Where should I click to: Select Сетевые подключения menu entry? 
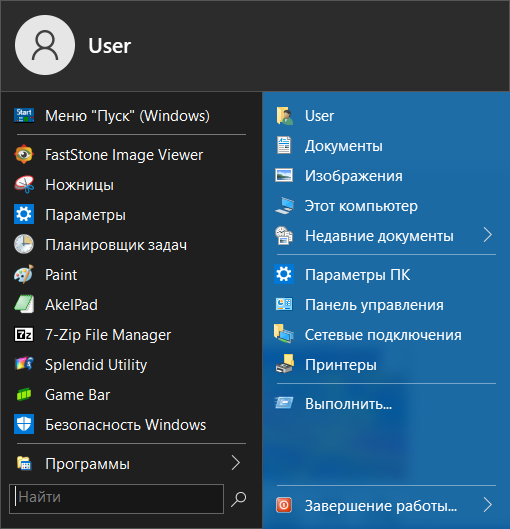click(x=386, y=335)
